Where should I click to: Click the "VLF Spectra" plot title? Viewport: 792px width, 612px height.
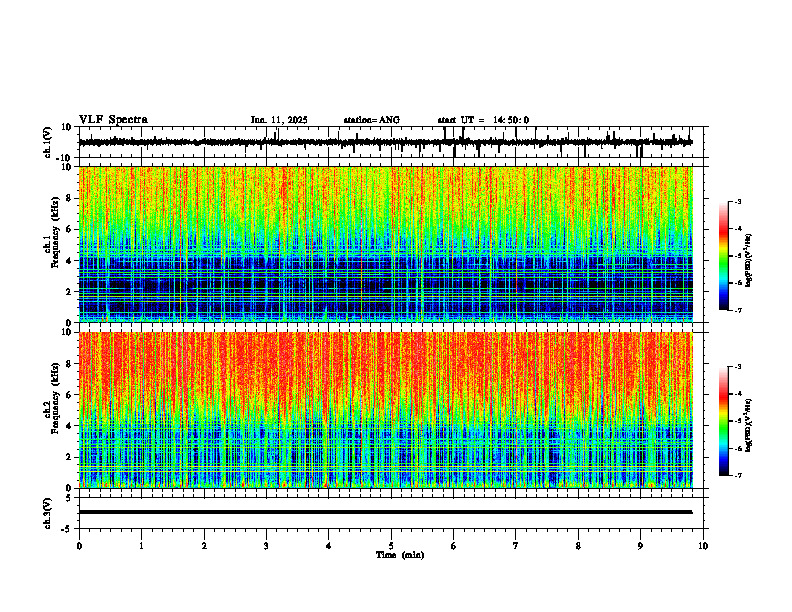point(113,120)
